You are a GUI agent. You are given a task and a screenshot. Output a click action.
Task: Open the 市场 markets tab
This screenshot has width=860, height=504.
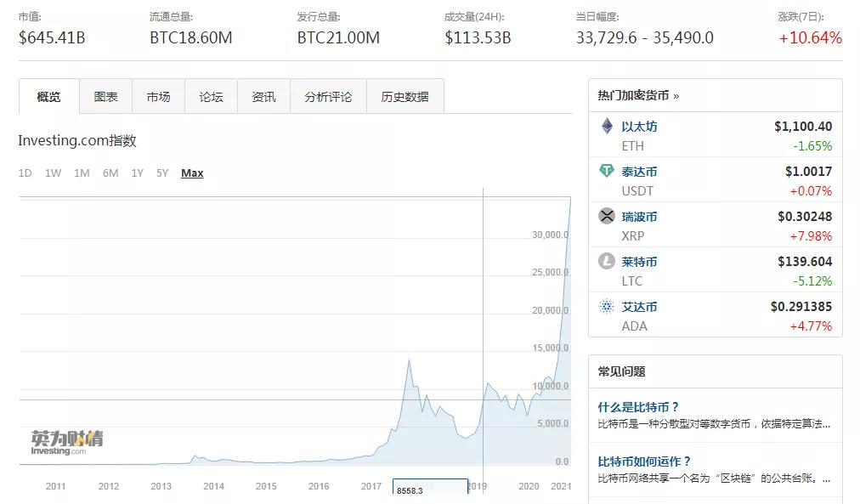pos(159,97)
